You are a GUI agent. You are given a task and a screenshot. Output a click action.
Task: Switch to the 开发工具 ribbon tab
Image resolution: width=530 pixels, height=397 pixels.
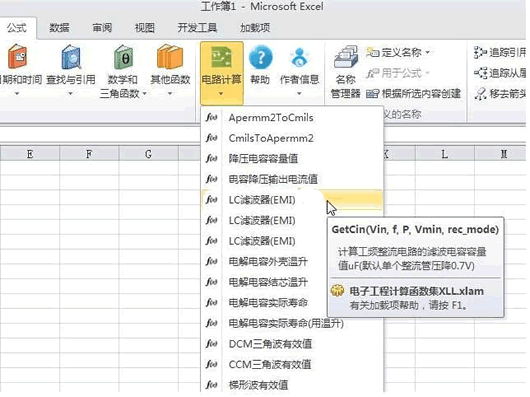[197, 28]
